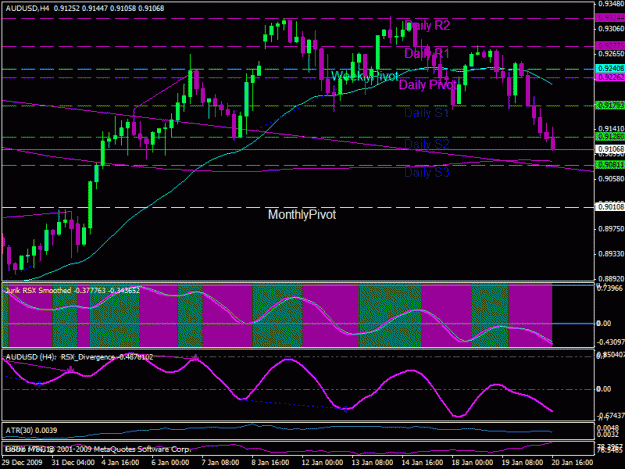Click the 29 Dec 2009 time axis label
The width and height of the screenshot is (625, 469).
tap(22, 463)
